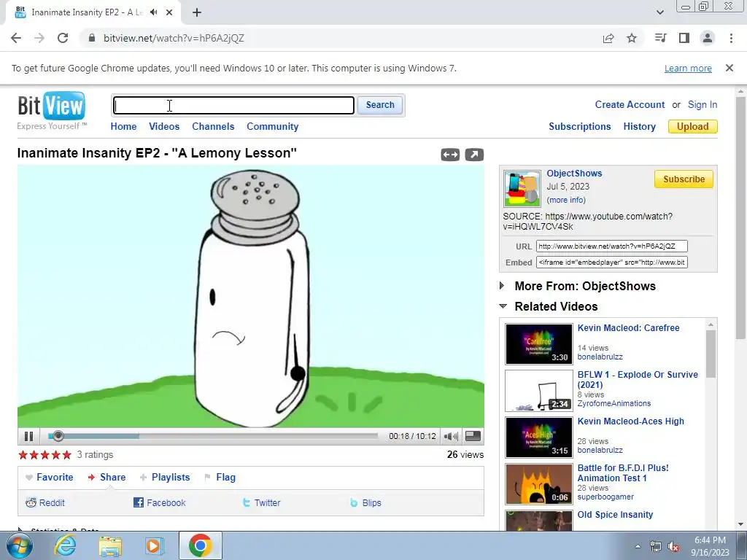Open Learn more update link
This screenshot has width=747, height=560.
[x=688, y=68]
